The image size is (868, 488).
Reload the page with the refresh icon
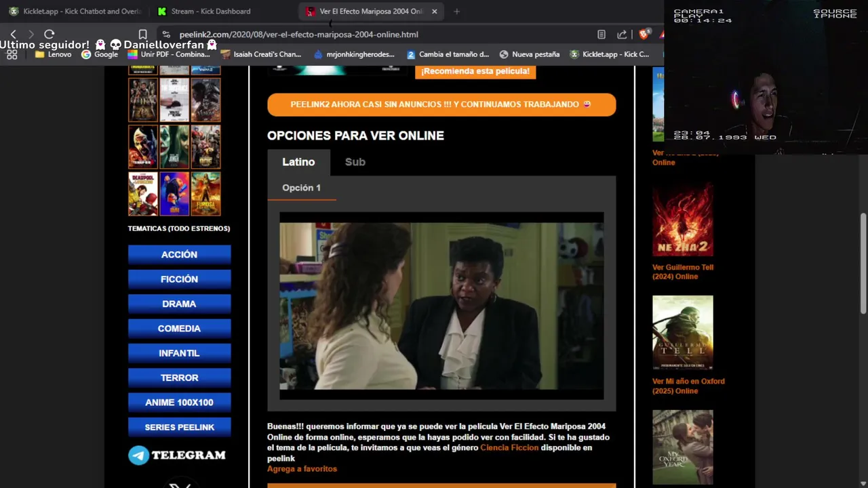49,34
